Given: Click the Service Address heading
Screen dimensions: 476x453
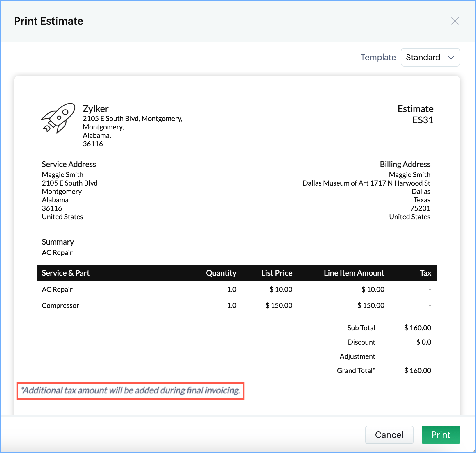Looking at the screenshot, I should click(x=69, y=164).
